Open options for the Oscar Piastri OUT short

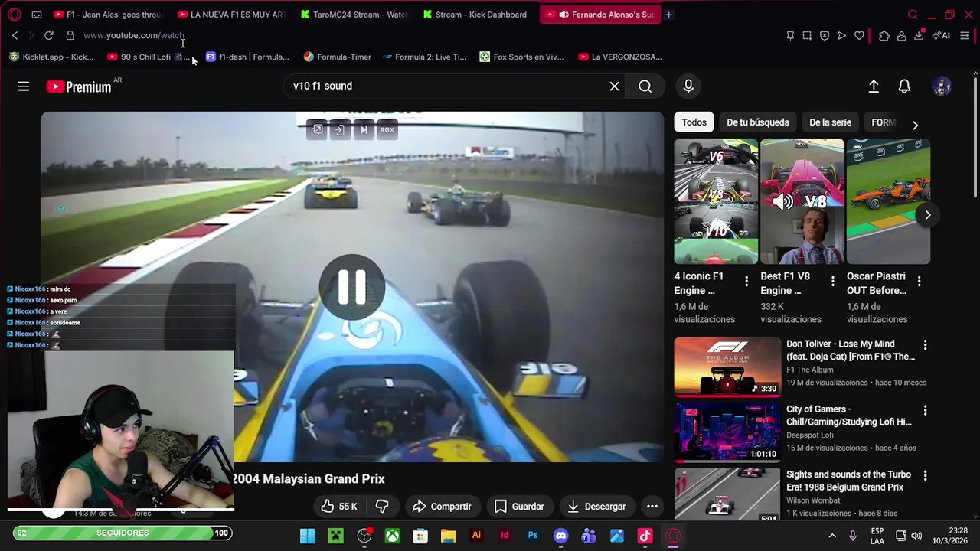tap(920, 282)
